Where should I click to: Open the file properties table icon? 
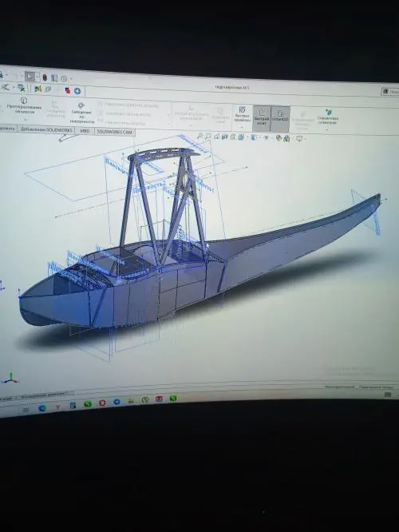coord(54,78)
